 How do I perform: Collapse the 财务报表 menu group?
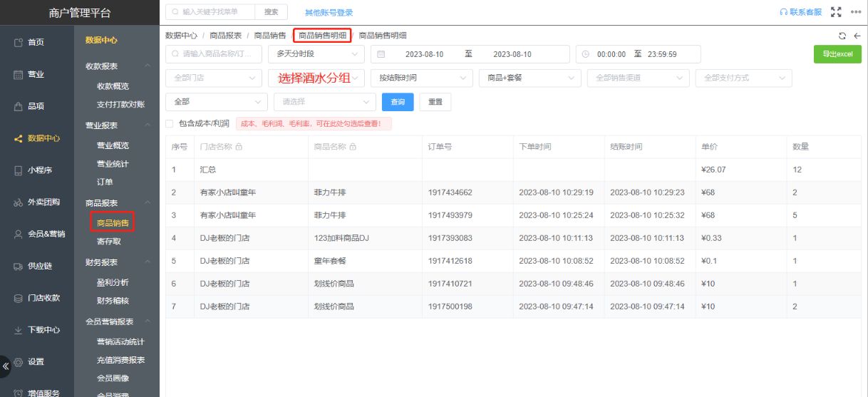[148, 262]
